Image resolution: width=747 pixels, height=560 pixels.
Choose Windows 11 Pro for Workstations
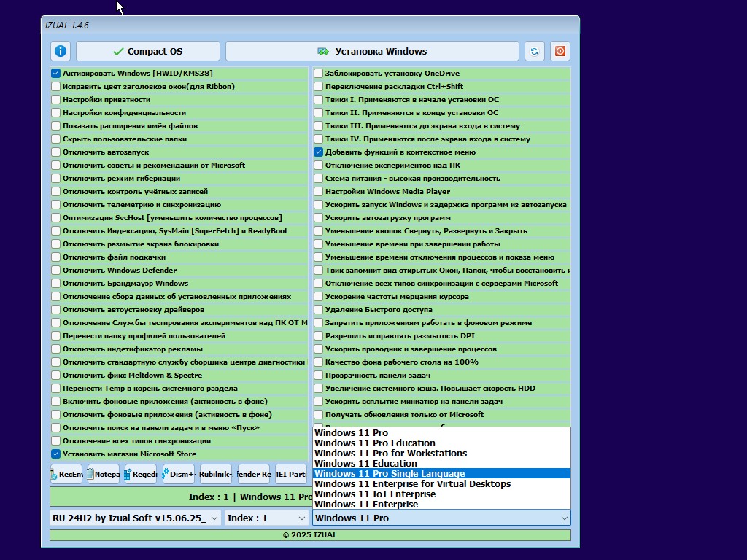tap(441, 454)
